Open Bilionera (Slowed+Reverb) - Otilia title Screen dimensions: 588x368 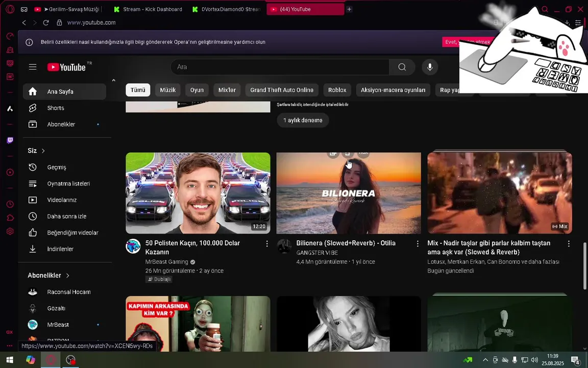tap(346, 243)
